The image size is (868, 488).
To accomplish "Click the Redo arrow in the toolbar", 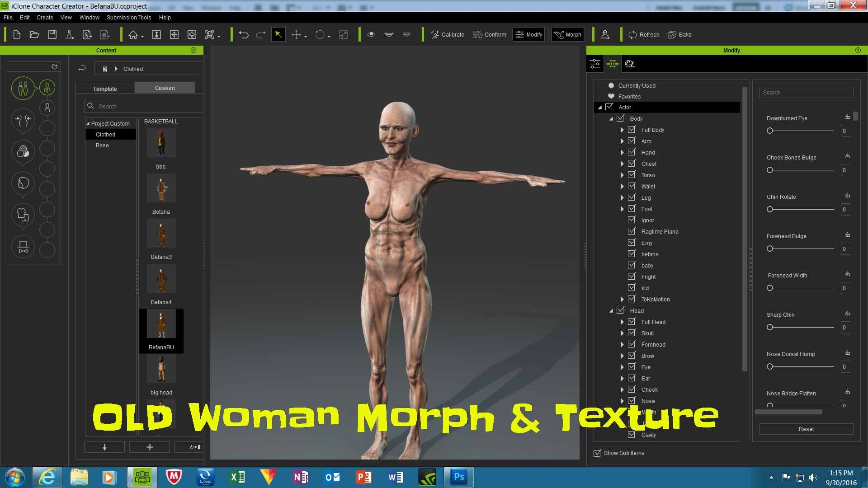I will pos(261,35).
